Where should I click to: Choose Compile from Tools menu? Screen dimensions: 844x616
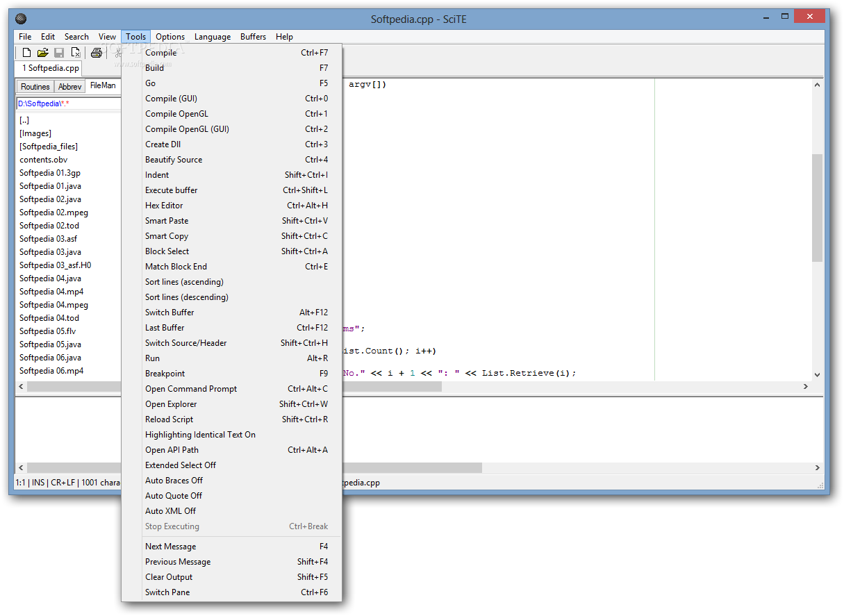point(232,53)
